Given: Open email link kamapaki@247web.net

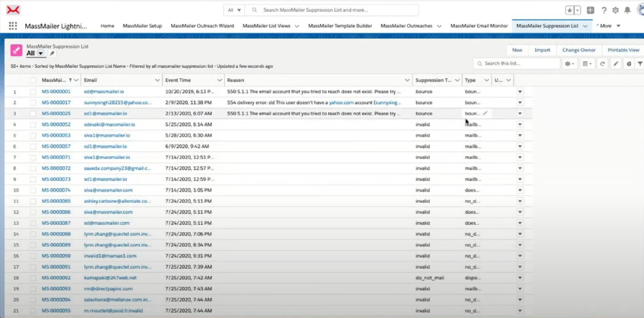Looking at the screenshot, I should (x=110, y=278).
